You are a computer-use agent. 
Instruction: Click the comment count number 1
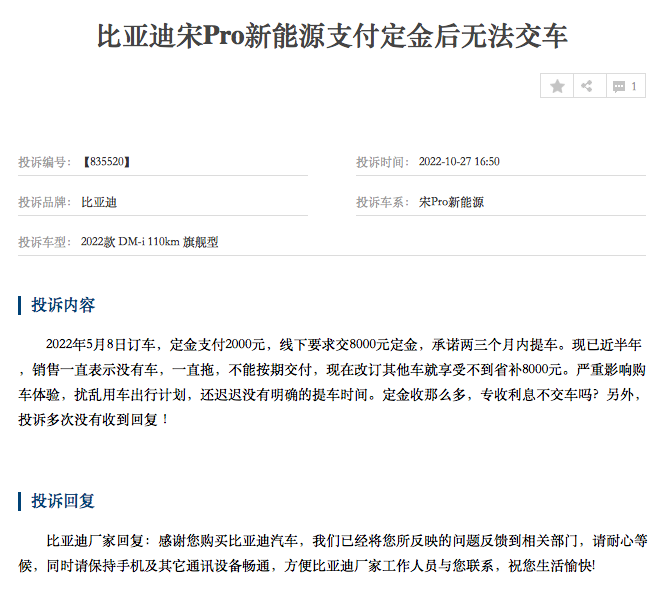[x=633, y=87]
